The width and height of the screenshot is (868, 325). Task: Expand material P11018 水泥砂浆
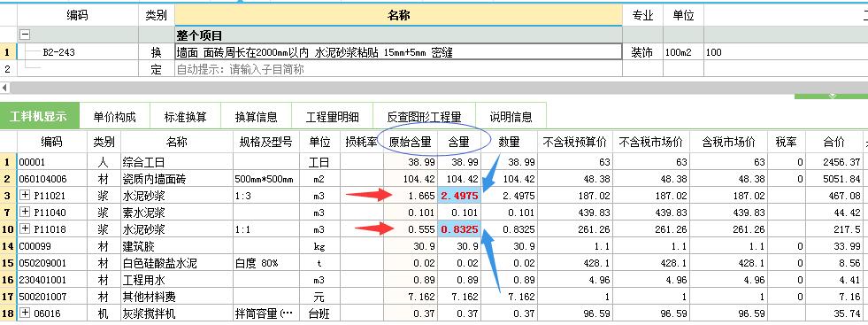[25, 229]
